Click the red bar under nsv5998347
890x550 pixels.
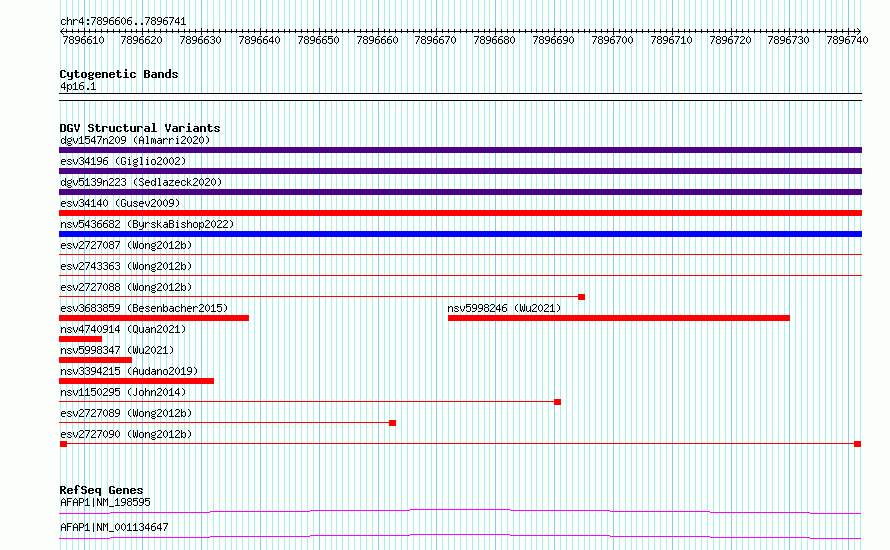tap(95, 360)
